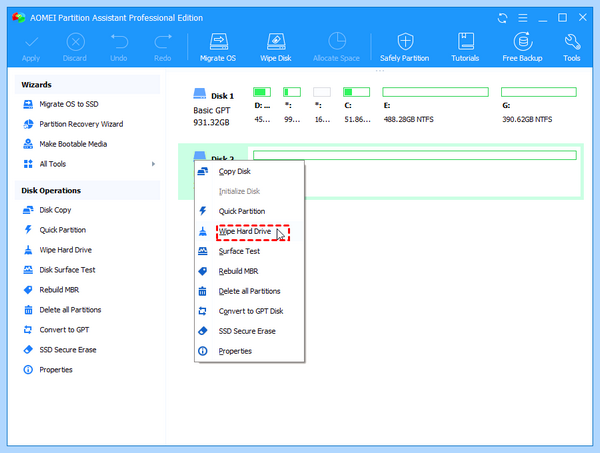Select the Disk 2 partition bar
The image size is (600, 453).
(x=415, y=155)
